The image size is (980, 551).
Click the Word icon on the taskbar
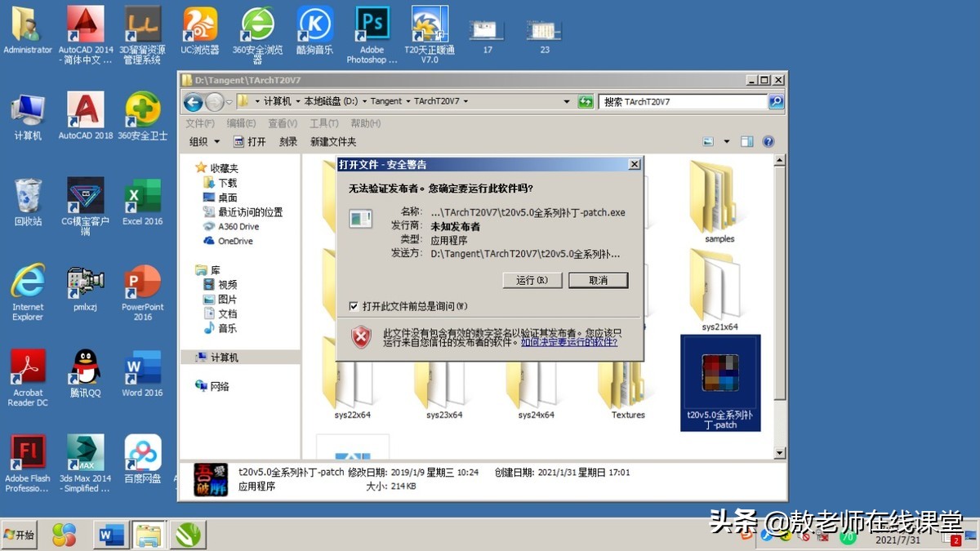pos(110,535)
